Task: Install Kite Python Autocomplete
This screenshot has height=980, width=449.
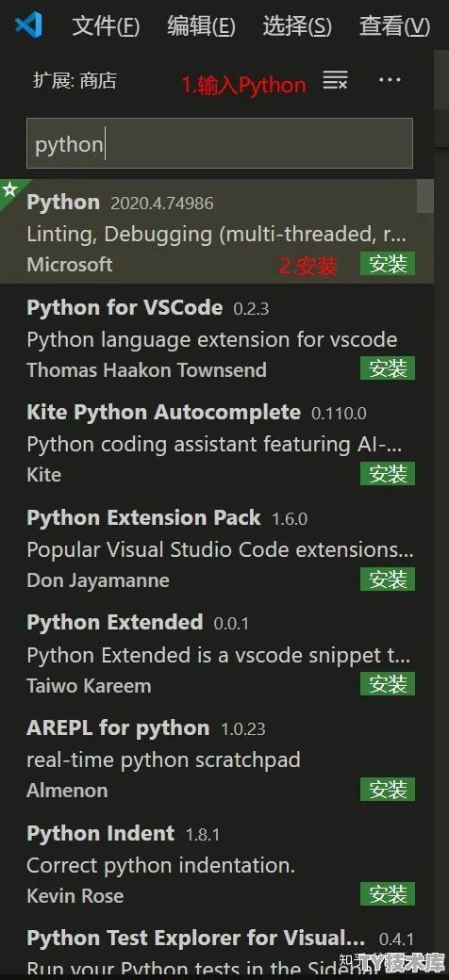Action: point(388,474)
